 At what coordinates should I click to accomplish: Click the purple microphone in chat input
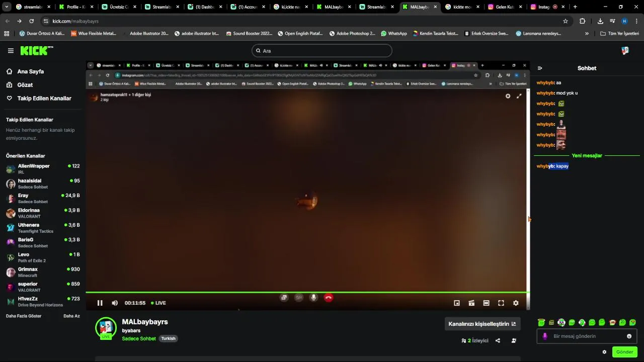545,336
